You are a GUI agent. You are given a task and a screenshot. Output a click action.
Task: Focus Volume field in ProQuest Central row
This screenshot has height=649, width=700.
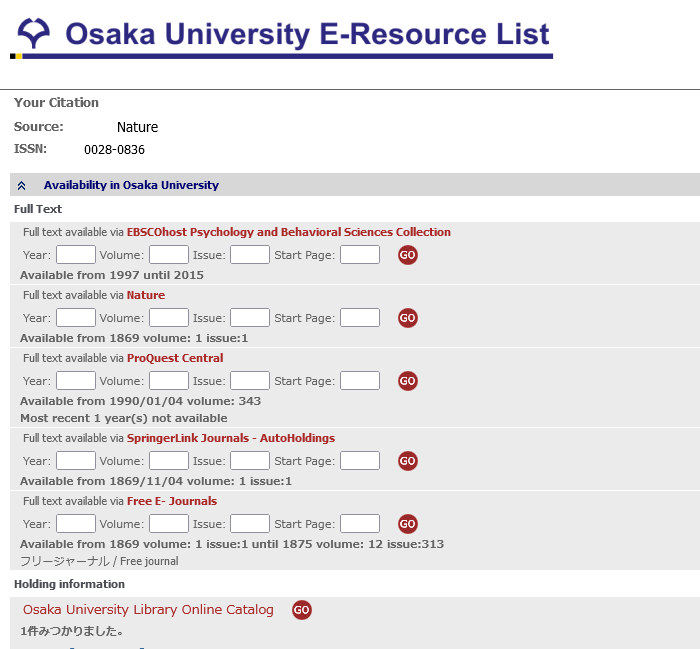pyautogui.click(x=169, y=380)
